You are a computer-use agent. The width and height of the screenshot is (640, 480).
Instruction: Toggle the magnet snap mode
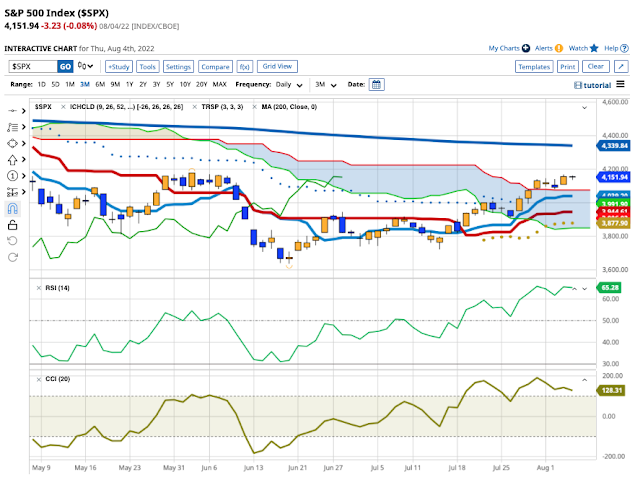coord(12,209)
